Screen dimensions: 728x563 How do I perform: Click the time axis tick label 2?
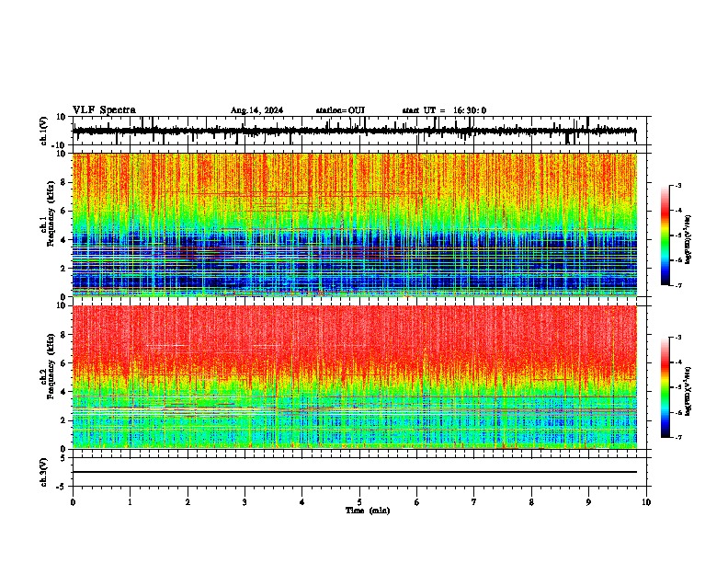click(x=188, y=502)
